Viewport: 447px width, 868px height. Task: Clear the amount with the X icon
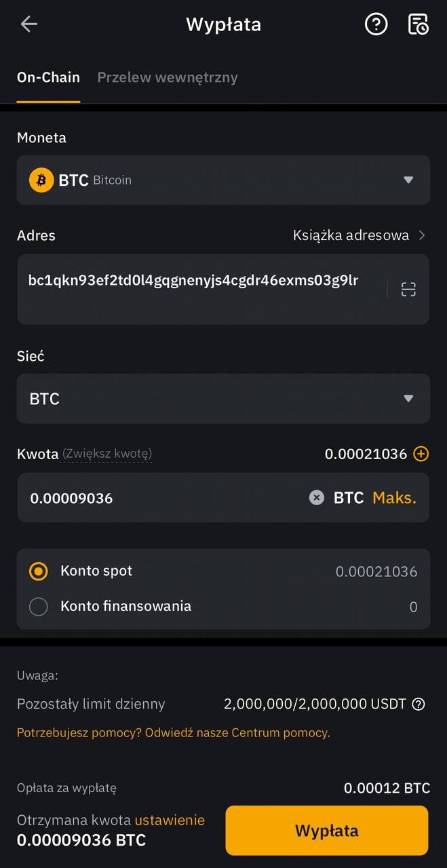click(317, 498)
